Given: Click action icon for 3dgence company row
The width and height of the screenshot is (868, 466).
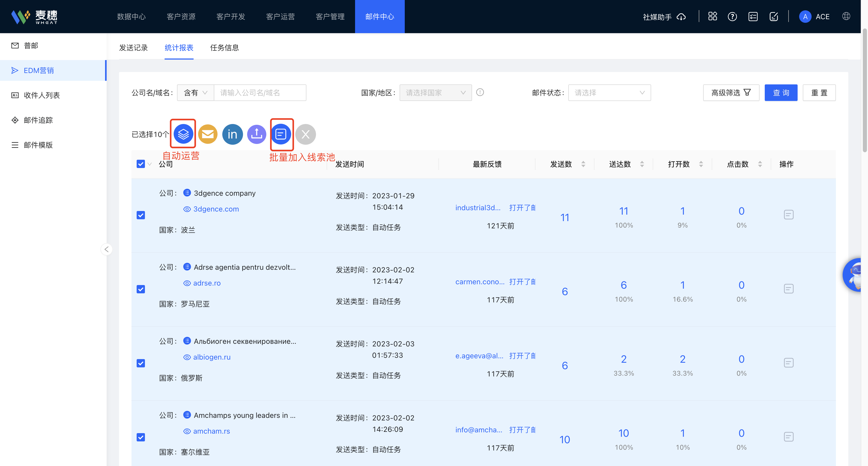Looking at the screenshot, I should coord(789,215).
